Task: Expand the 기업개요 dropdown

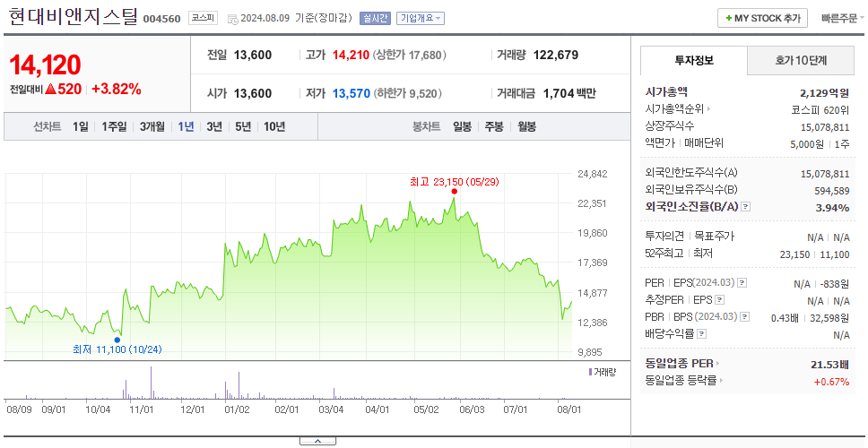Action: click(421, 18)
